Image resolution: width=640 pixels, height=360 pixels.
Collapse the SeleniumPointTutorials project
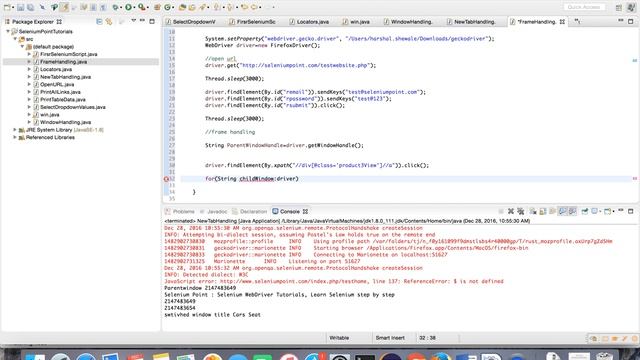pyautogui.click(x=8, y=31)
